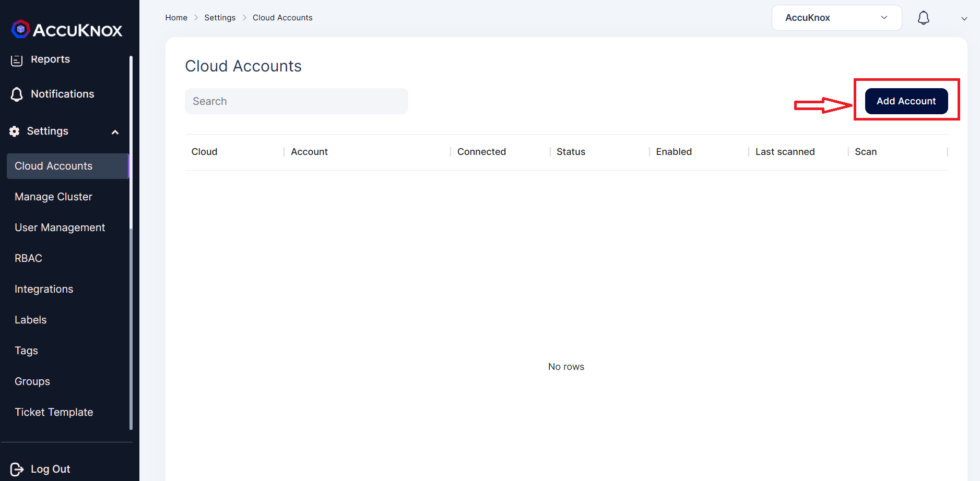
Task: Select Cloud Accounts menu item
Action: (67, 166)
